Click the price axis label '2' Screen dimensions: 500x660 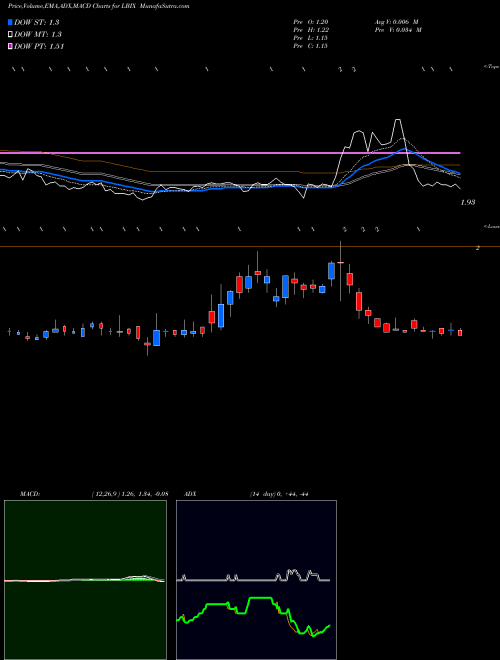[x=477, y=248]
